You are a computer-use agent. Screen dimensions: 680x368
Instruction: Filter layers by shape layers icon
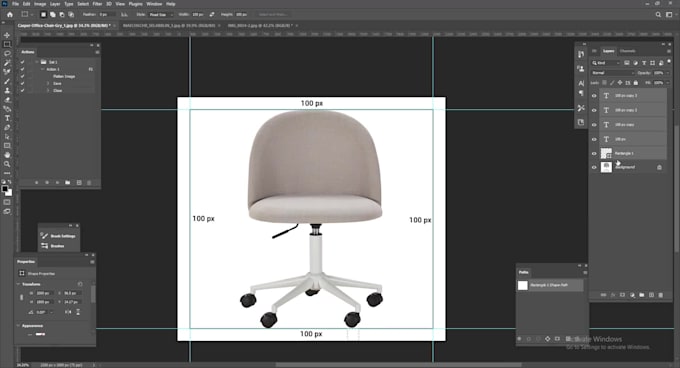pyautogui.click(x=652, y=63)
